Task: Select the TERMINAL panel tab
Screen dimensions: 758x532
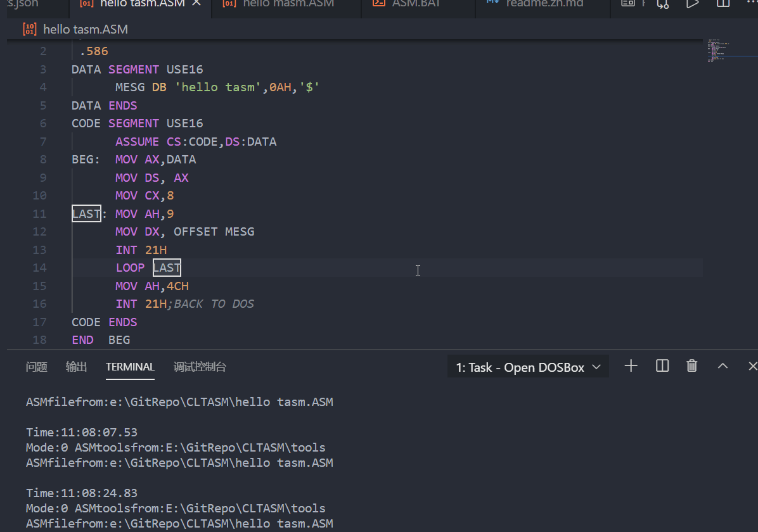Action: coord(130,367)
